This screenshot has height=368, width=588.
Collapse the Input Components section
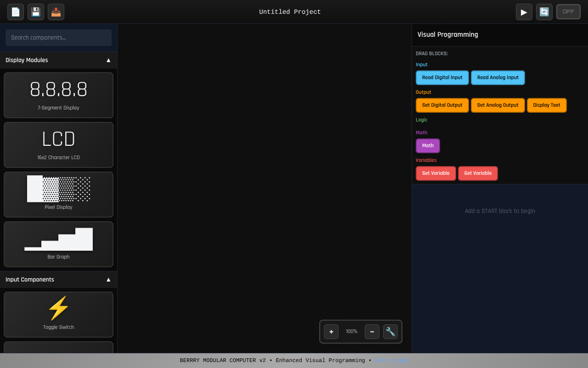pos(108,279)
